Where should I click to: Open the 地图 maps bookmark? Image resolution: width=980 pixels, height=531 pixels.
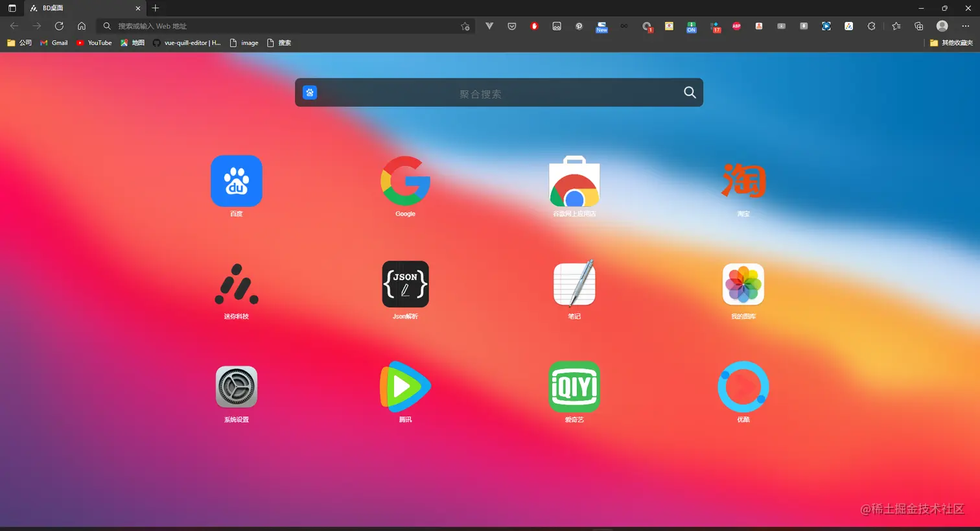[132, 43]
